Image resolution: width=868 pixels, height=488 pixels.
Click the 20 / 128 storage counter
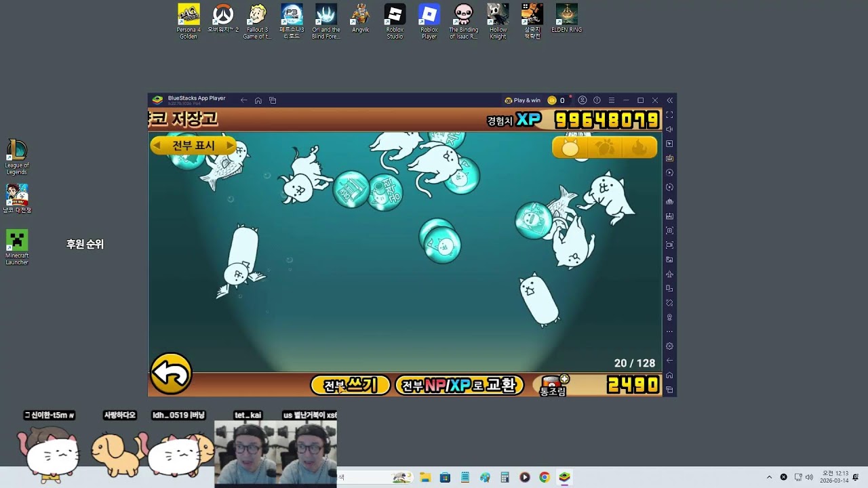coord(635,363)
